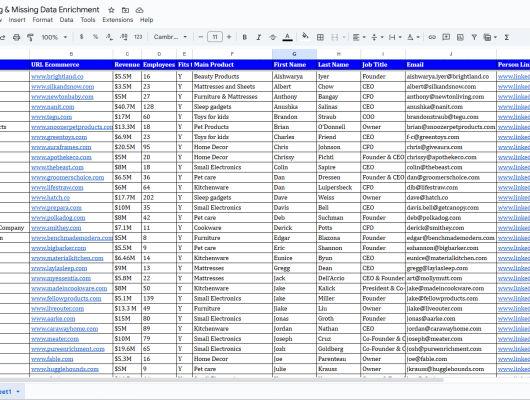Click the table views icon
The width and height of the screenshot is (530, 400).
pos(487,37)
